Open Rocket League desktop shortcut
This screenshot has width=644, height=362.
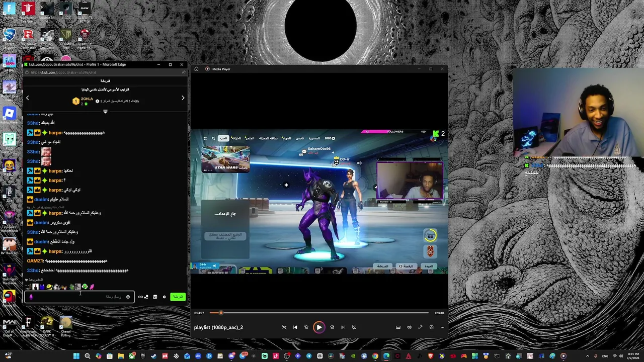click(9, 38)
